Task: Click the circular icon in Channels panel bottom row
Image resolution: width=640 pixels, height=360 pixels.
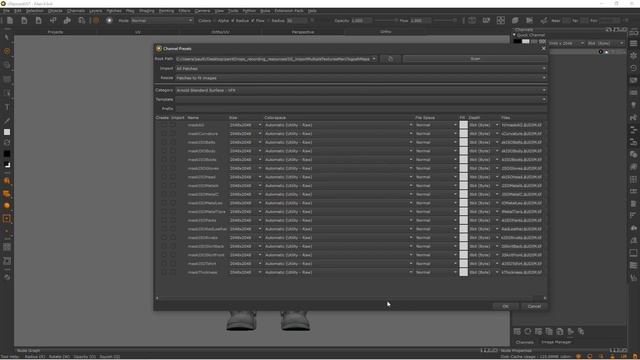Action: (528, 331)
